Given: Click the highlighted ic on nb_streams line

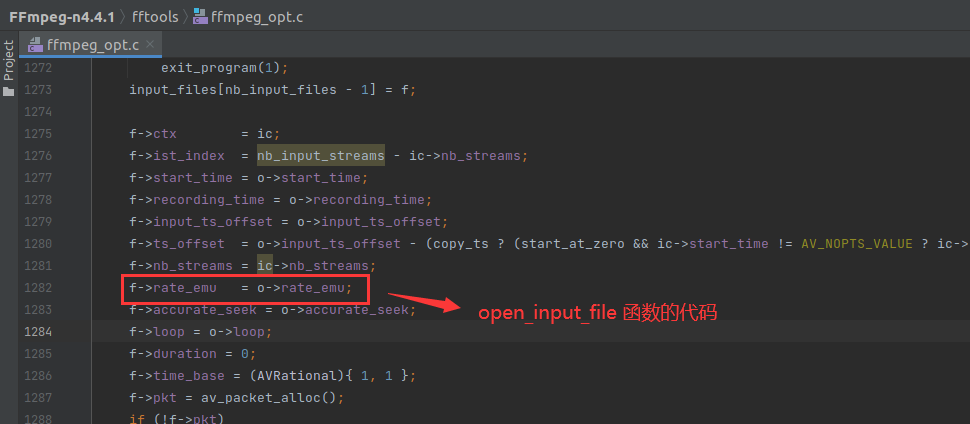Looking at the screenshot, I should pyautogui.click(x=265, y=266).
